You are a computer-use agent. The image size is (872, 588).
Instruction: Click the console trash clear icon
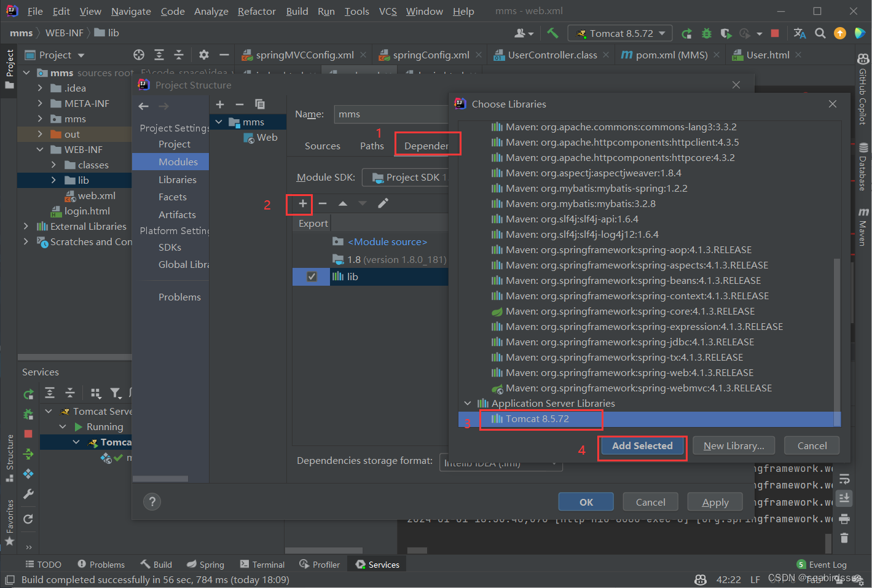[844, 538]
